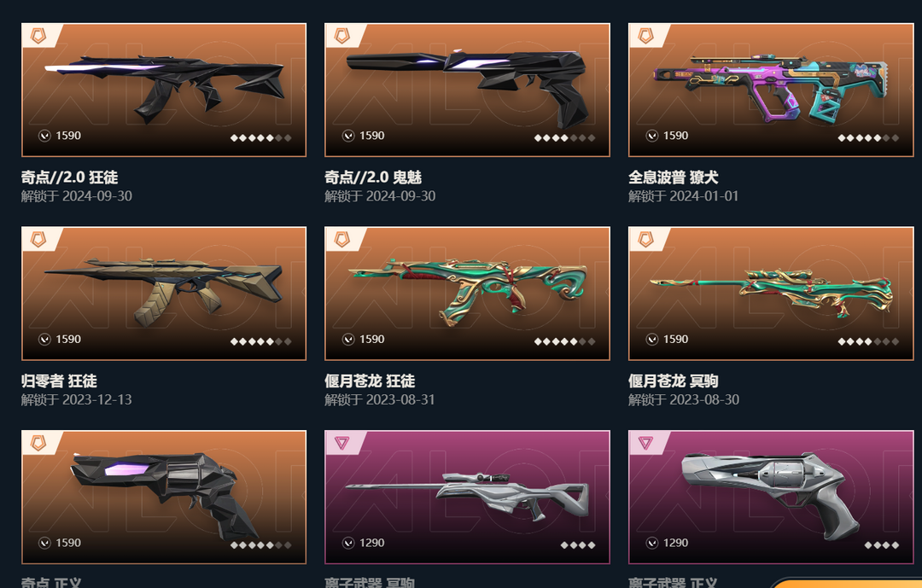The image size is (922, 588).
Task: Open the 归零者 狂徒 skin card
Action: [163, 294]
